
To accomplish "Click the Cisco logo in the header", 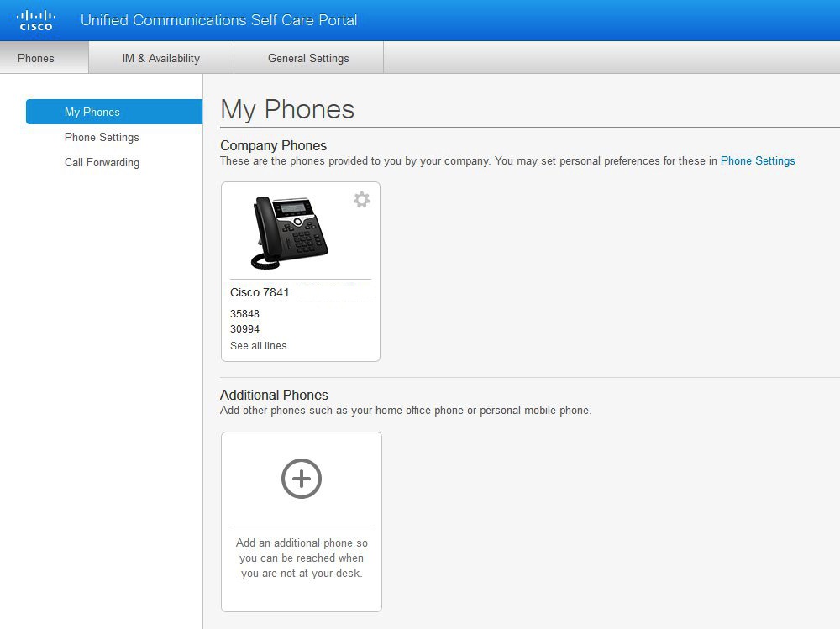I will [x=36, y=20].
